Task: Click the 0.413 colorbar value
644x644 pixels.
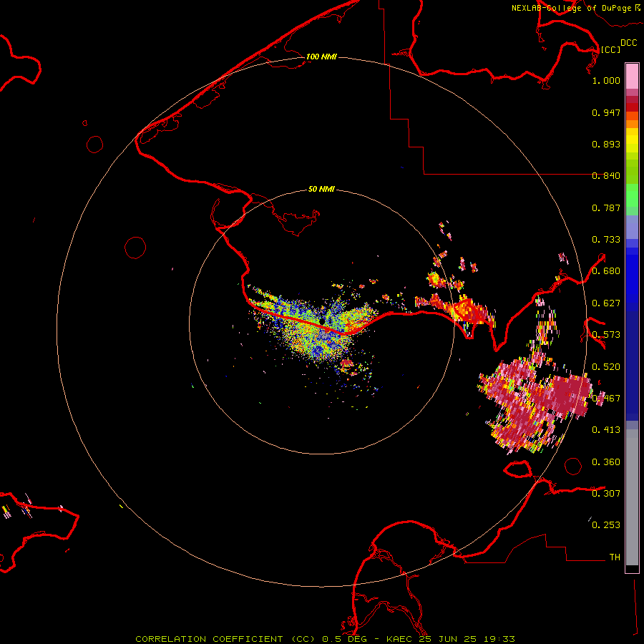Action: pos(606,430)
